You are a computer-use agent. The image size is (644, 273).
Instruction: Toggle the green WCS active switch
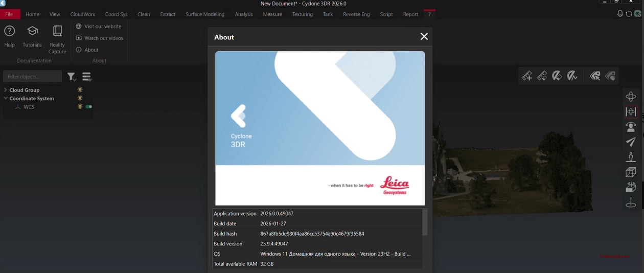[89, 107]
